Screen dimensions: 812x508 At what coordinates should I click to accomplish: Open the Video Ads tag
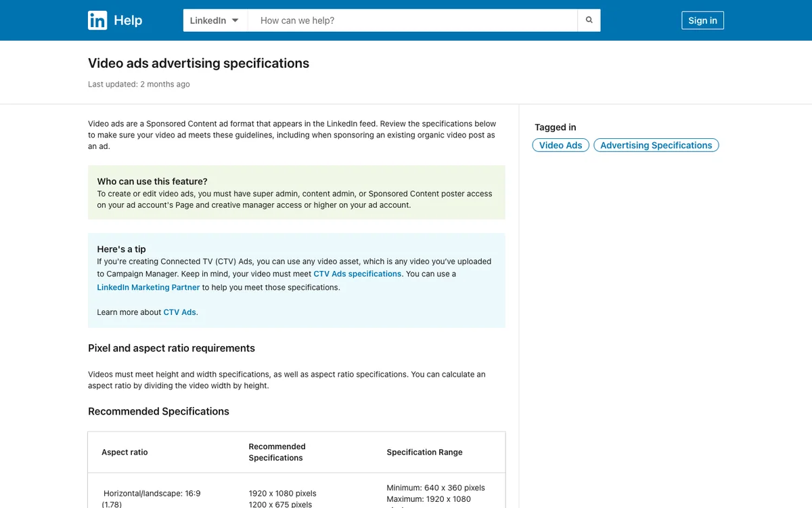560,145
